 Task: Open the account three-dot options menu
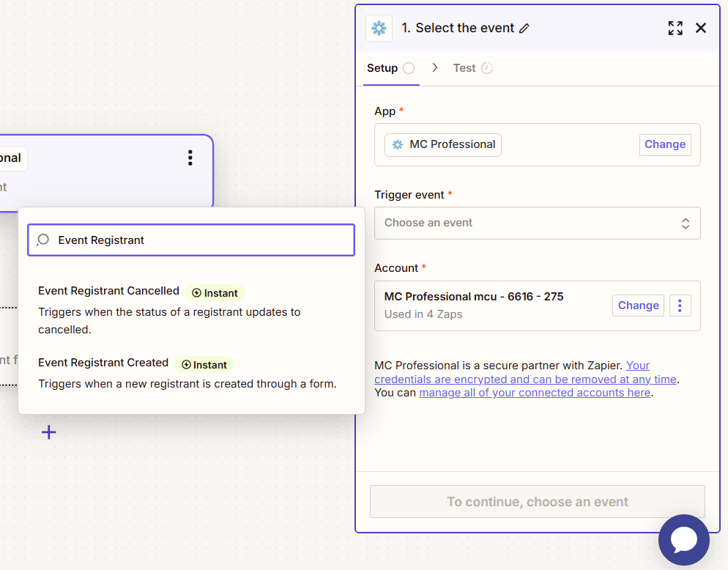680,306
